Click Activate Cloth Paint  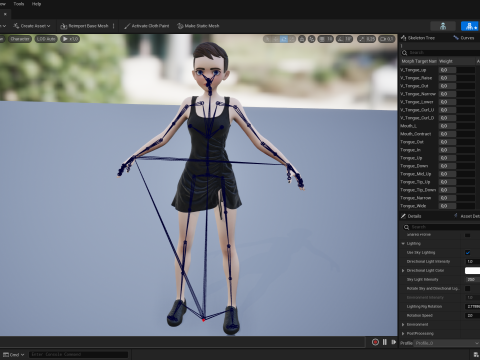tap(147, 26)
